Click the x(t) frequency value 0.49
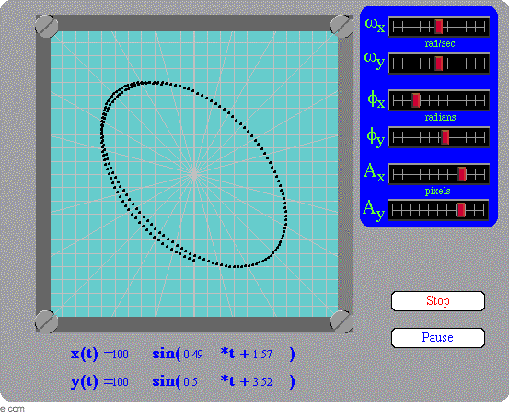509x420 pixels. 193,354
